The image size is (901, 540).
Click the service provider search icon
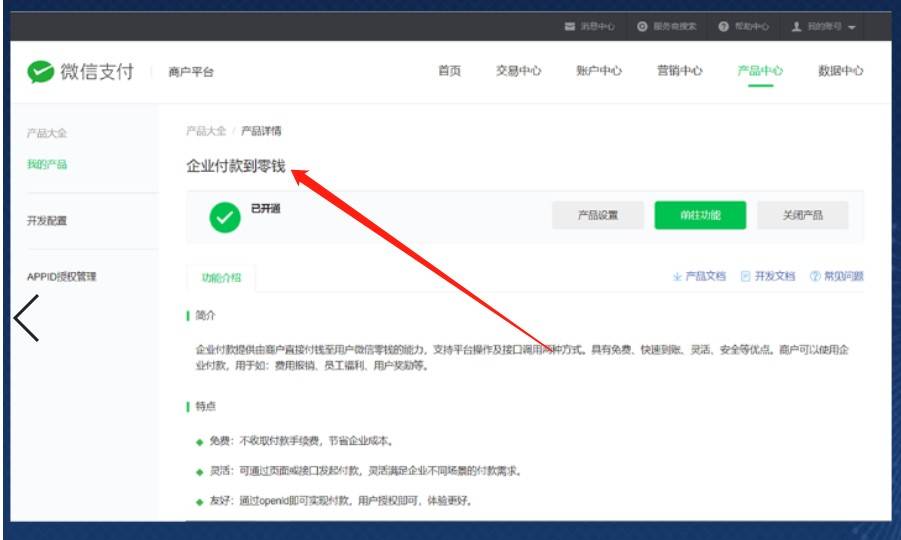click(x=642, y=26)
